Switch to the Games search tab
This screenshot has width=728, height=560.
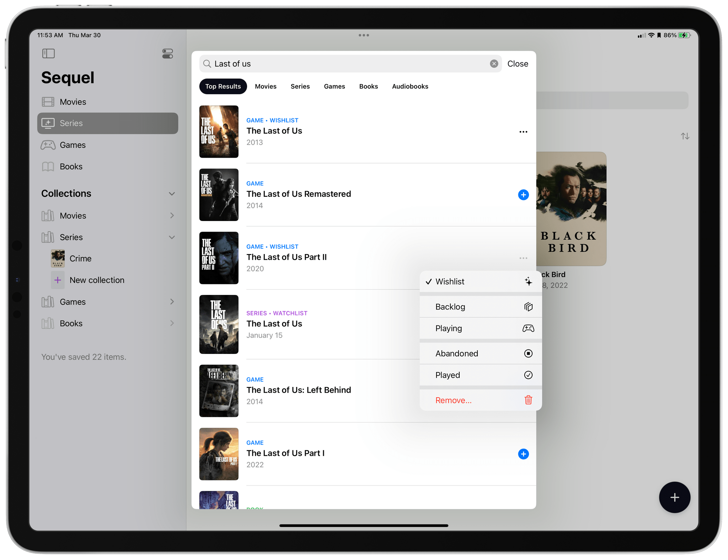click(x=334, y=86)
